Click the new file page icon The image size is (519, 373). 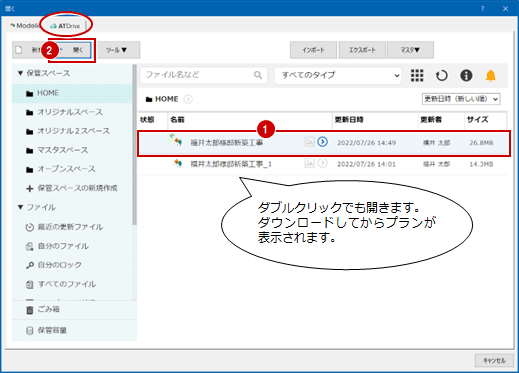19,50
